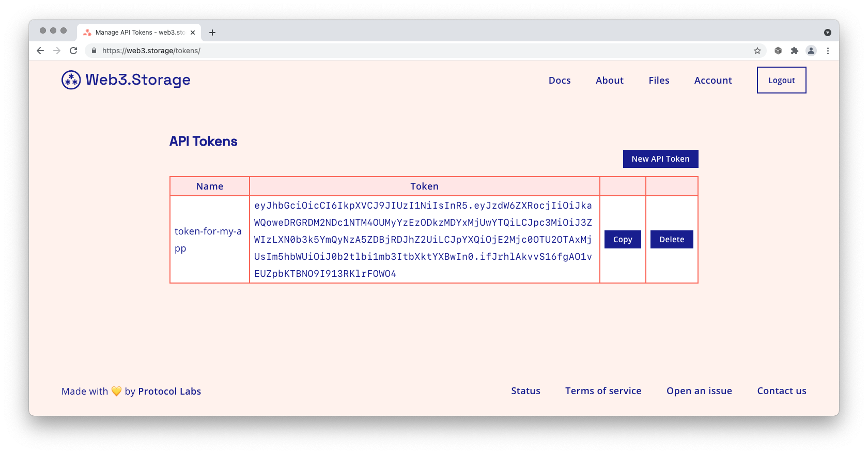Click the Web3.Storage logo icon

click(x=71, y=80)
